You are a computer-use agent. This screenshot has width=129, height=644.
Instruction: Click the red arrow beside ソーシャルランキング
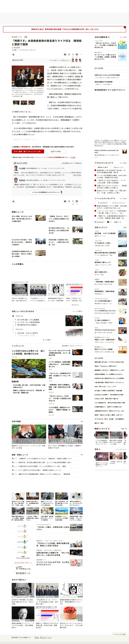[114, 198]
